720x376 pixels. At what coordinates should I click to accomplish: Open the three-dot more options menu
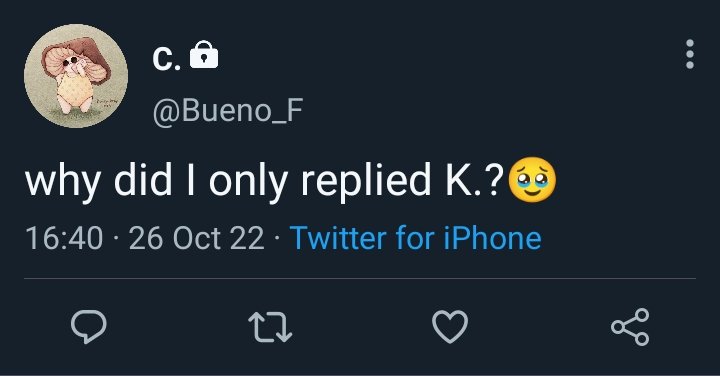click(690, 54)
